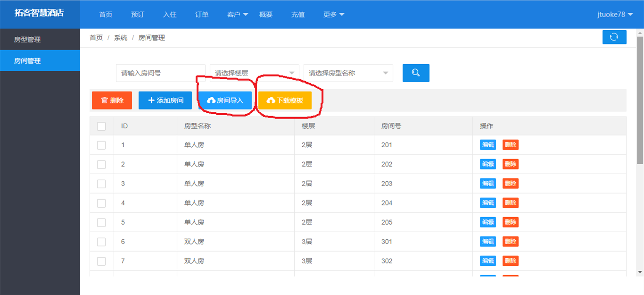Check the checkbox for room 205
The image size is (644, 295).
101,222
